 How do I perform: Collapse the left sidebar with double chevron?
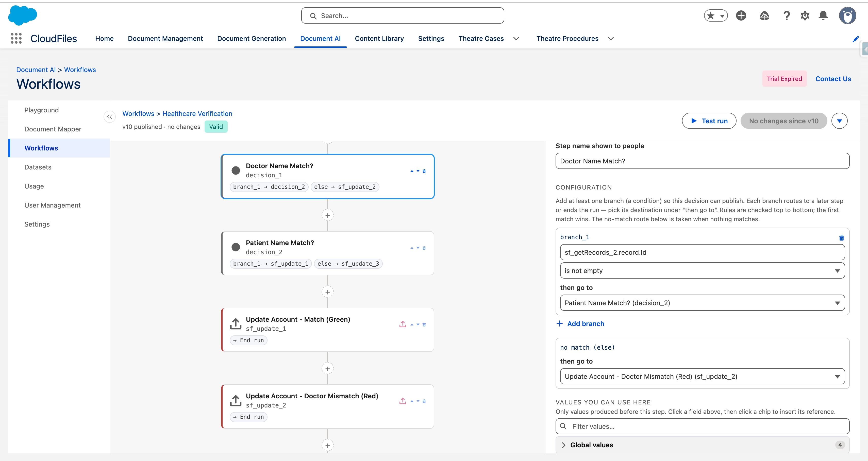point(109,117)
